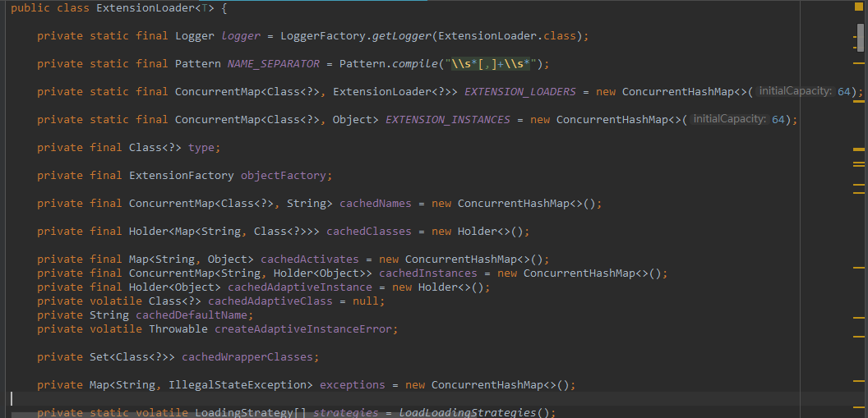Click the cachedAdaptiveInstance field name
This screenshot has height=418, width=868.
[300, 287]
